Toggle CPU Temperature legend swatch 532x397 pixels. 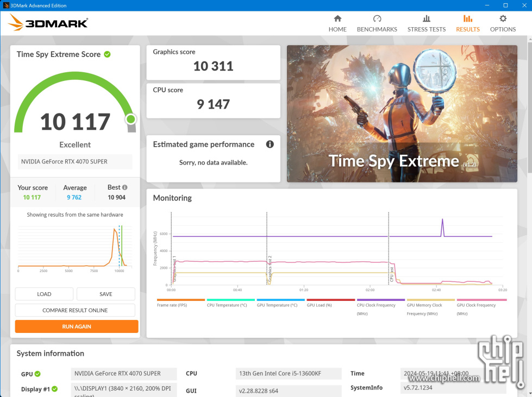click(x=231, y=300)
